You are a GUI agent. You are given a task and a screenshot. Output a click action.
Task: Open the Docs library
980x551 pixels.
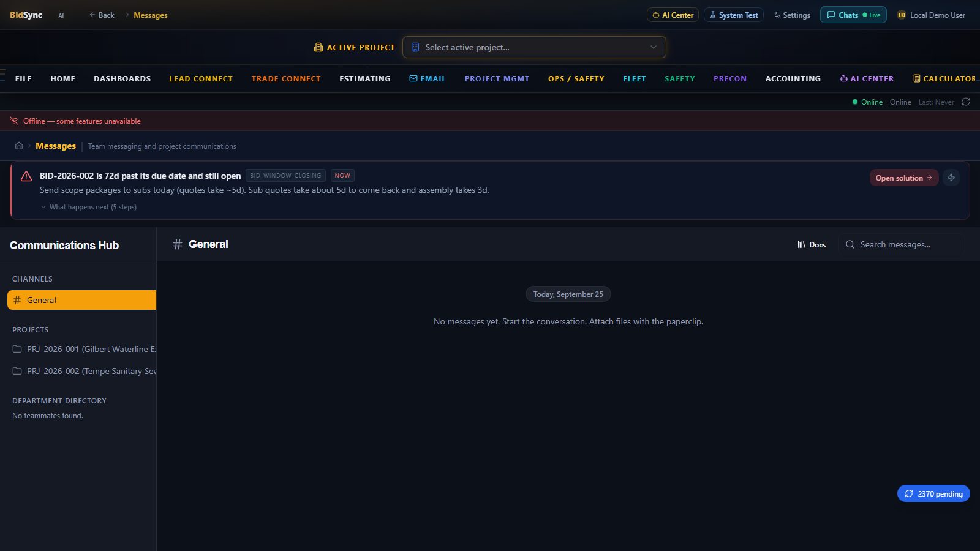(812, 244)
